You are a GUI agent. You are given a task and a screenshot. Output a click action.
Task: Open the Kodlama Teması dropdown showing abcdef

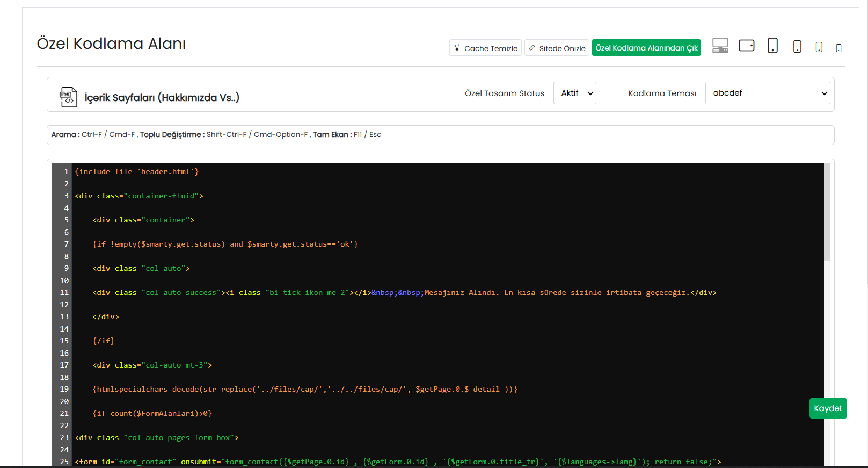pyautogui.click(x=768, y=93)
